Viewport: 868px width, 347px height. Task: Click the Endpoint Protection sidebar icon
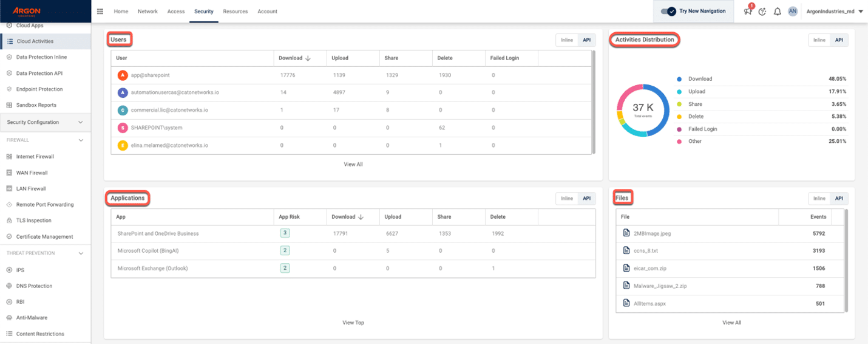coord(10,89)
